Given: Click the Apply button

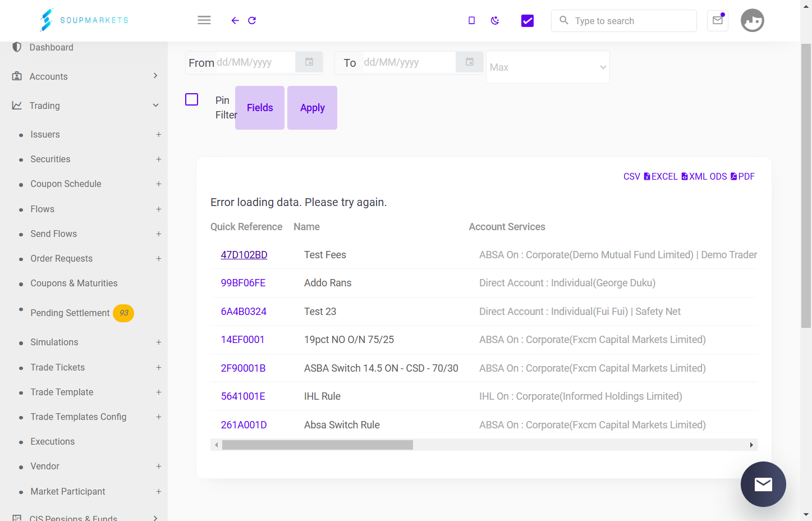Looking at the screenshot, I should 313,108.
